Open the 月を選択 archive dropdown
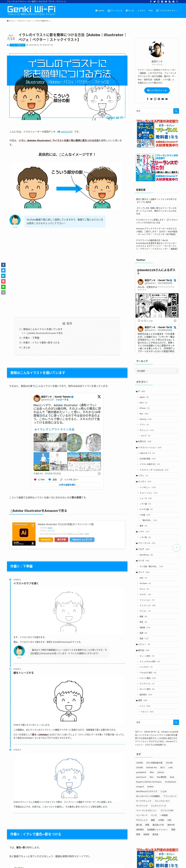This screenshot has width=186, height=868. tap(157, 371)
